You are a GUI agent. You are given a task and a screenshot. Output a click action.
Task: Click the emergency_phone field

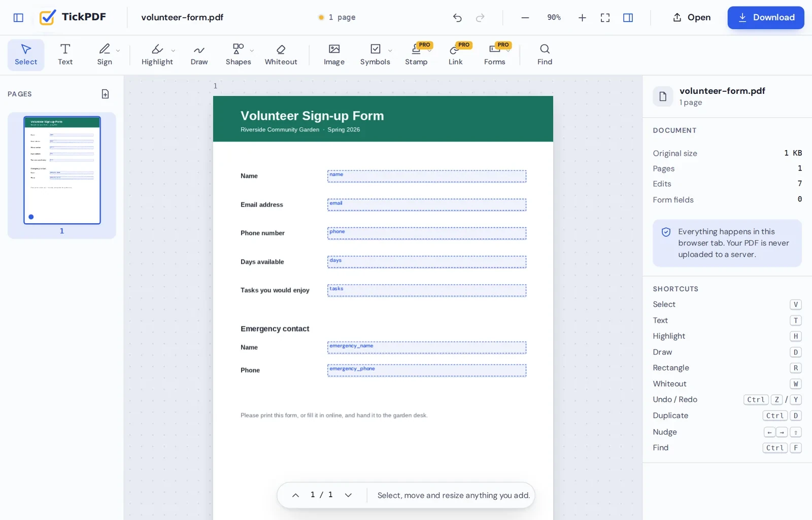[x=427, y=370]
